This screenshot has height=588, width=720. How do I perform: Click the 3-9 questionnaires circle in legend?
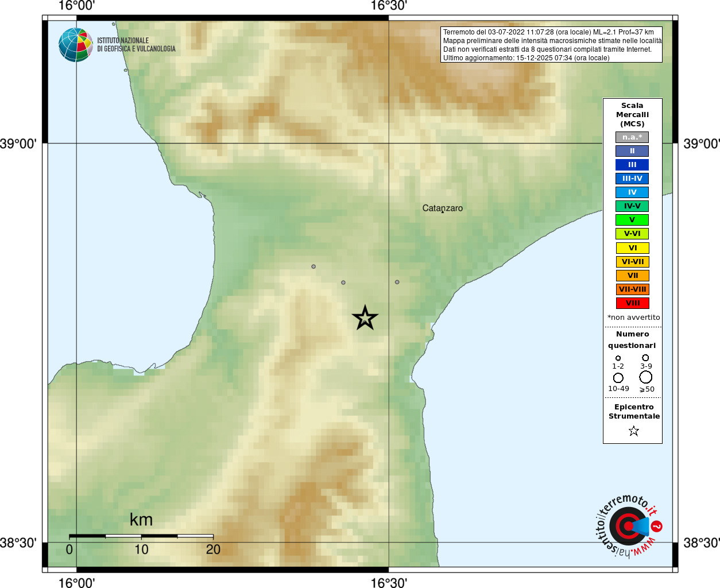pos(645,357)
